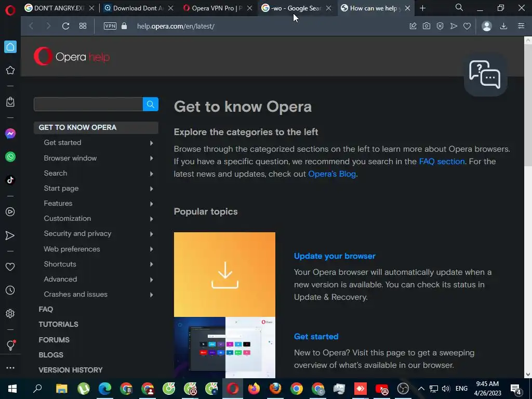532x399 pixels.
Task: Expand the Security and privacy arrow
Action: 151,234
